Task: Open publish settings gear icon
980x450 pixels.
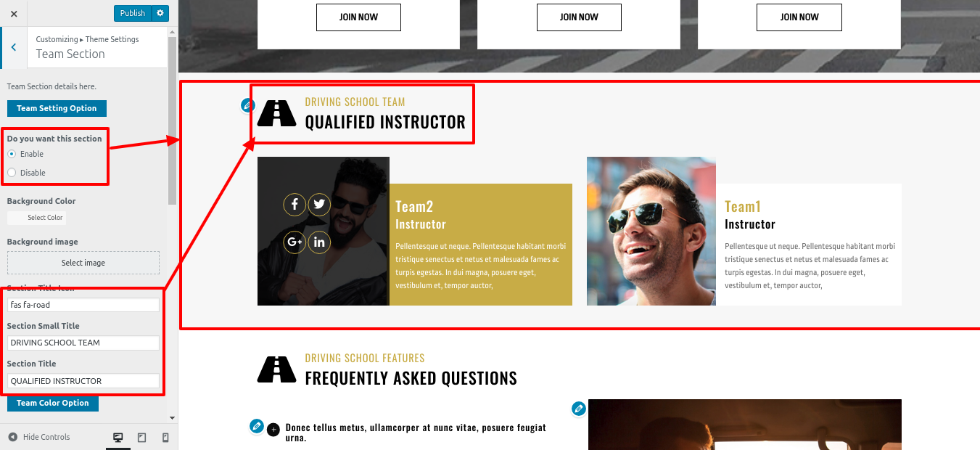Action: tap(160, 13)
